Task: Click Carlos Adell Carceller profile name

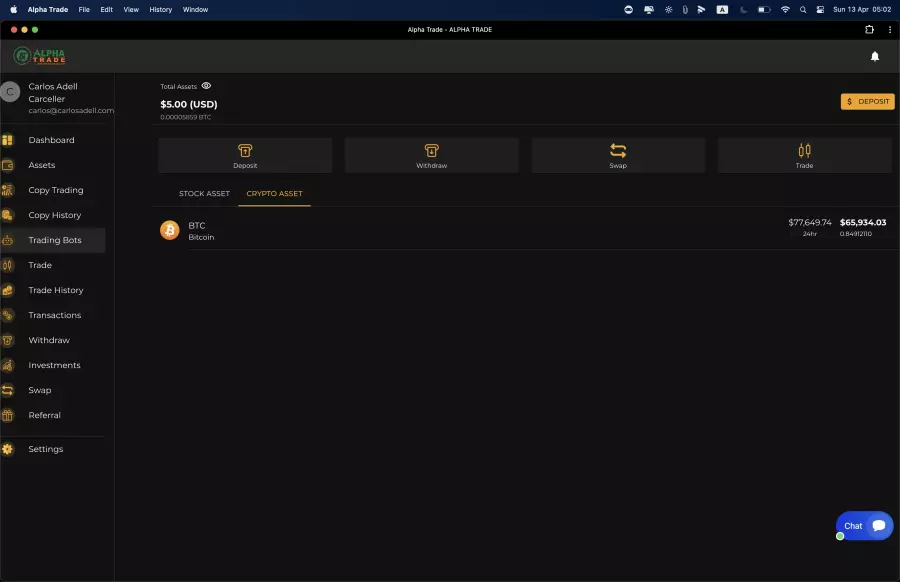Action: coord(53,92)
